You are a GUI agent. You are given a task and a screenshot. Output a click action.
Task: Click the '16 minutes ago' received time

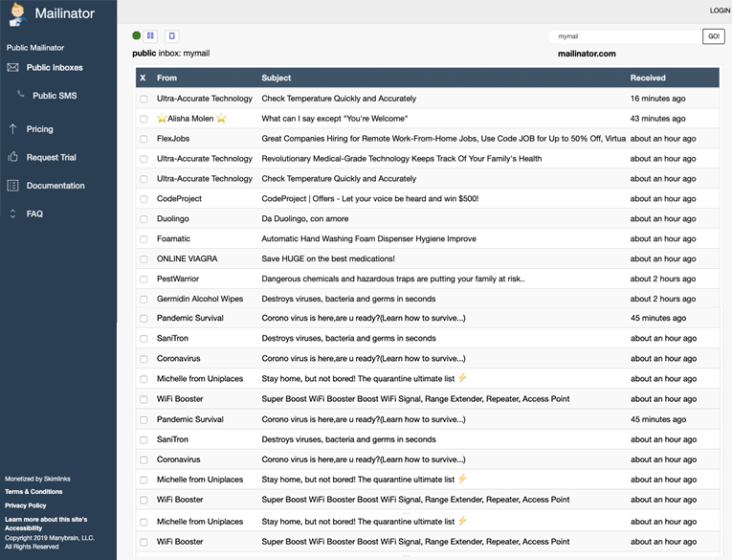click(657, 99)
